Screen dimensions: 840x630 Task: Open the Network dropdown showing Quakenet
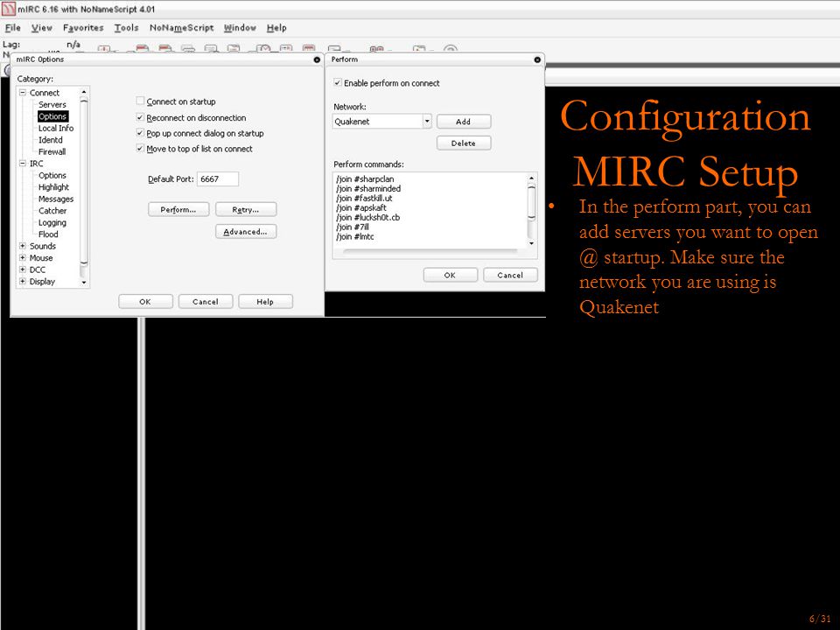tap(427, 121)
